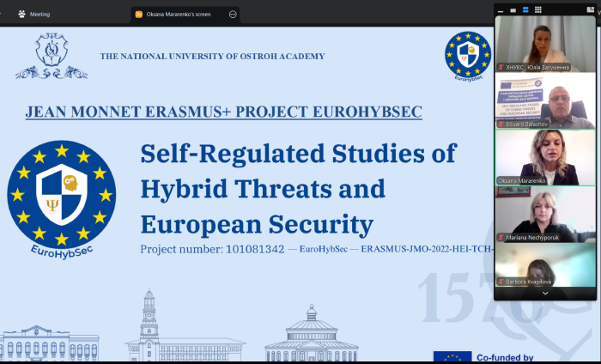Select Eduard Balashov's video thumbnail
Screen dimensions: 601x364
[x=545, y=99]
